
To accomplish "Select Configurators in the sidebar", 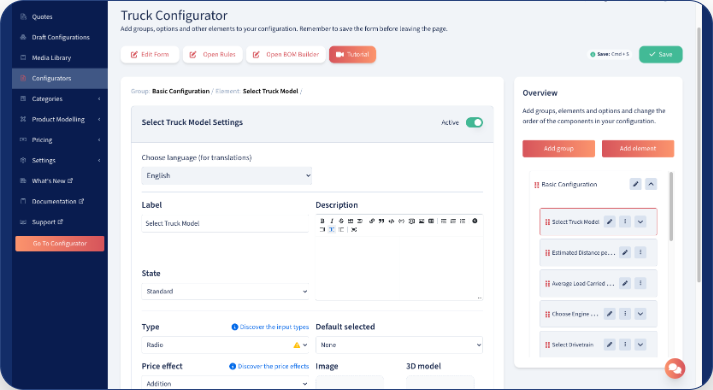I will click(60, 78).
